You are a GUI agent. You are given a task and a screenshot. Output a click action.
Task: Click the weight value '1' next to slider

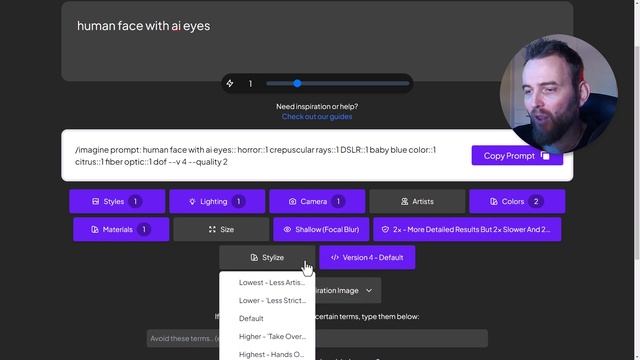point(250,84)
